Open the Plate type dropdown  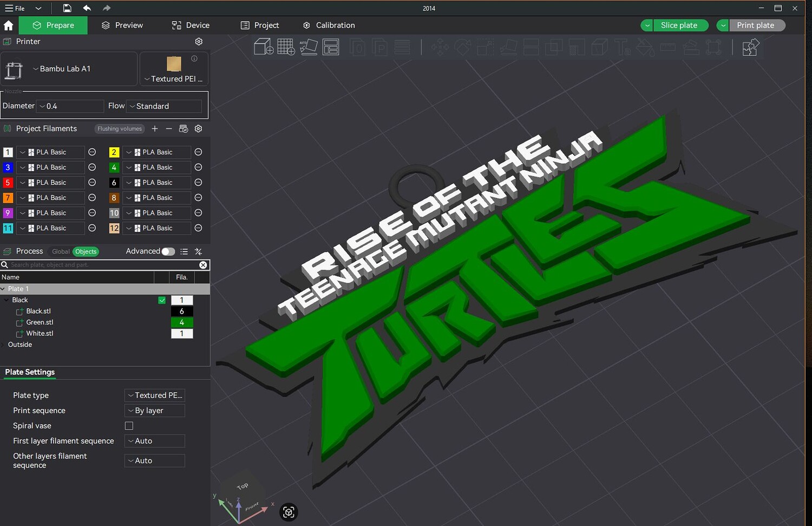[155, 395]
